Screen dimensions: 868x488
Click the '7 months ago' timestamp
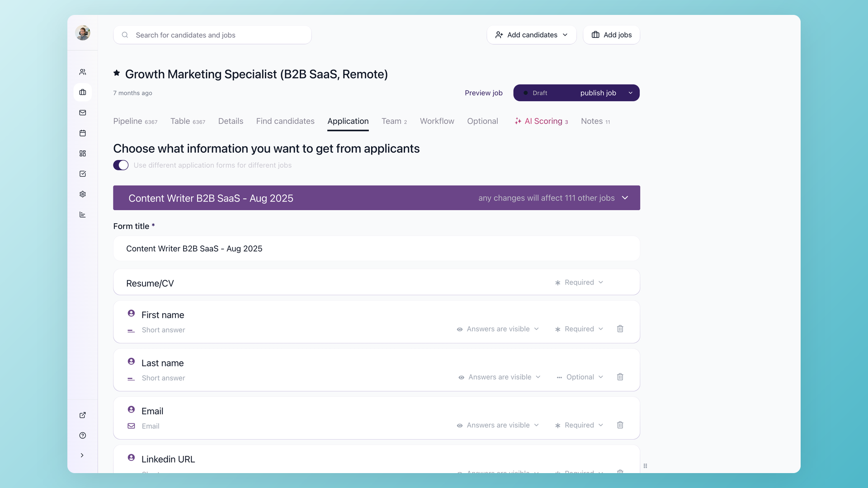[132, 93]
